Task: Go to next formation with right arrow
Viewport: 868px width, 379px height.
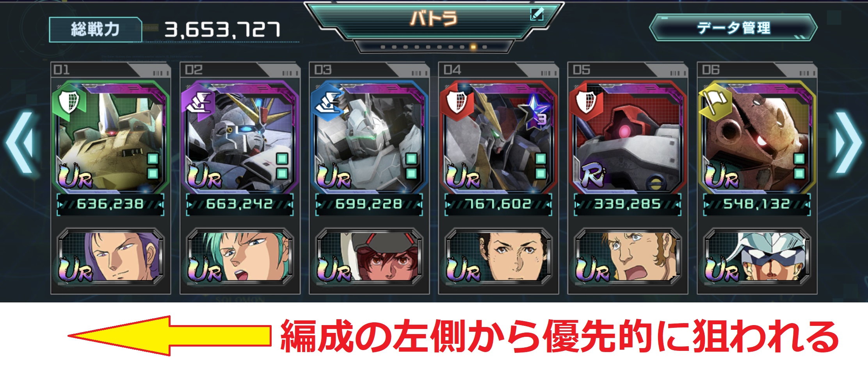Action: [847, 142]
